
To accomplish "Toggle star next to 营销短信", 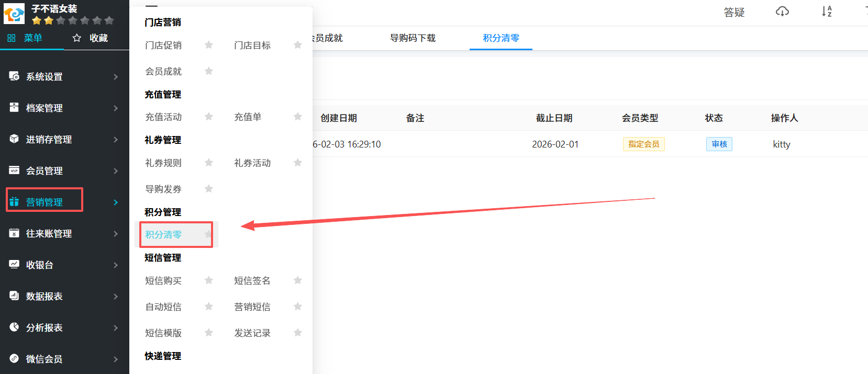I will pyautogui.click(x=298, y=307).
